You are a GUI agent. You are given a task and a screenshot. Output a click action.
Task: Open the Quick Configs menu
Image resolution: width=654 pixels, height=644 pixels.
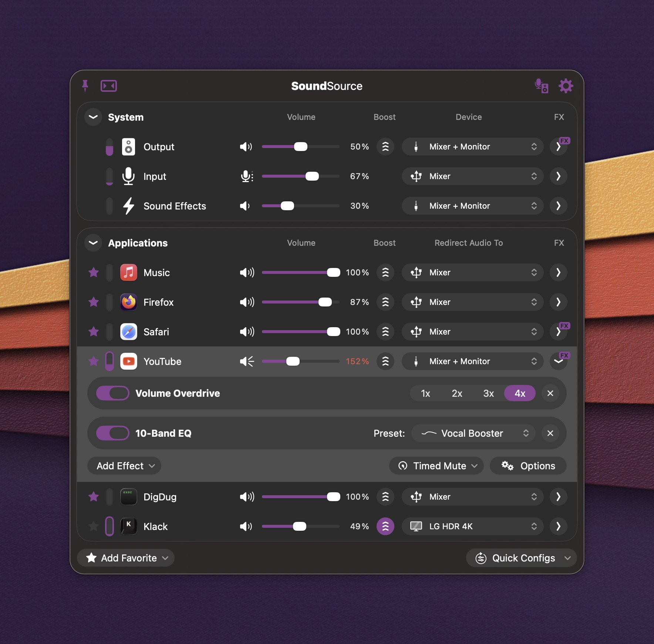[x=522, y=558]
